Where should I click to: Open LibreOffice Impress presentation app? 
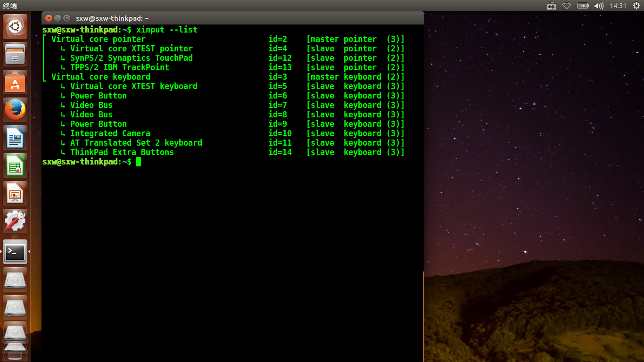tap(15, 193)
